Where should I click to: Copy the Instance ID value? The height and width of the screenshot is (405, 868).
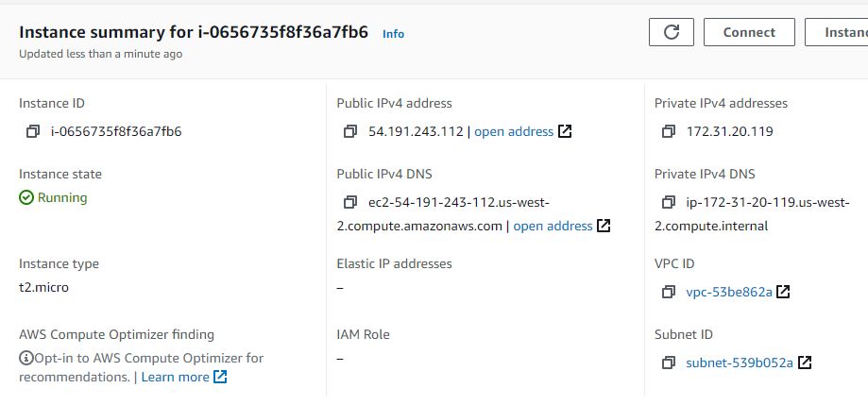click(x=33, y=132)
